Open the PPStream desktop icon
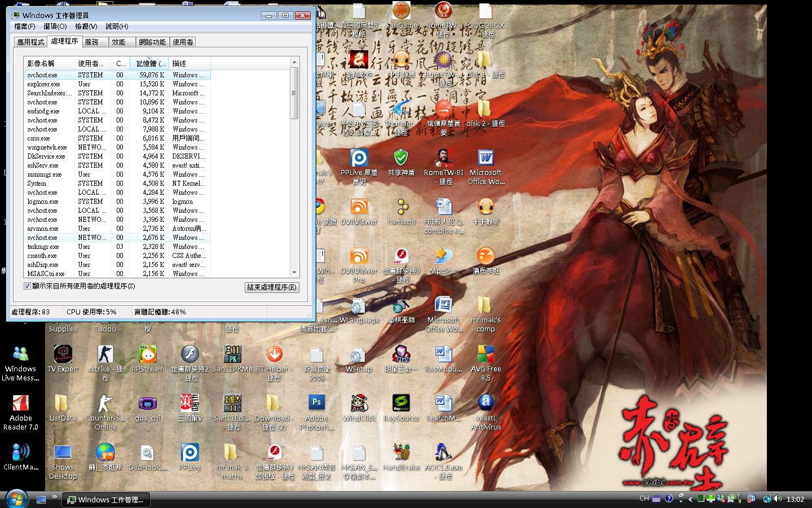The width and height of the screenshot is (812, 508). (x=147, y=358)
